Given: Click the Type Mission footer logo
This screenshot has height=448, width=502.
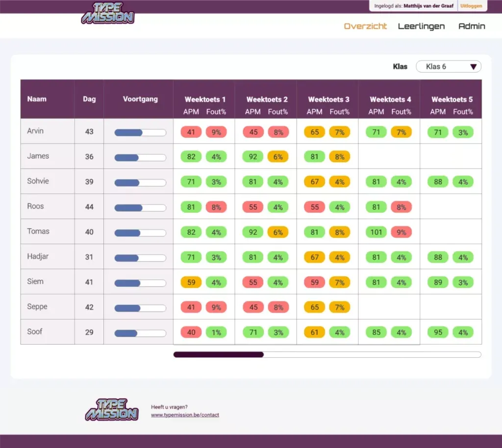Looking at the screenshot, I should tap(112, 410).
